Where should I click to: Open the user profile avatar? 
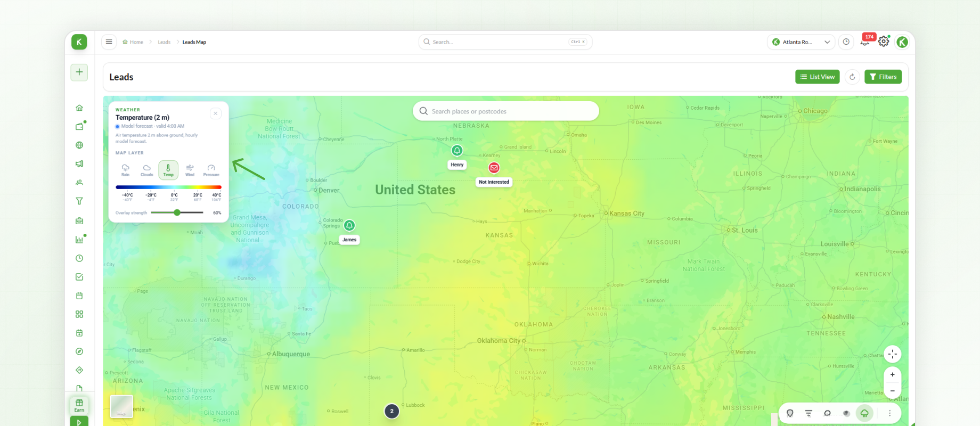pos(902,42)
